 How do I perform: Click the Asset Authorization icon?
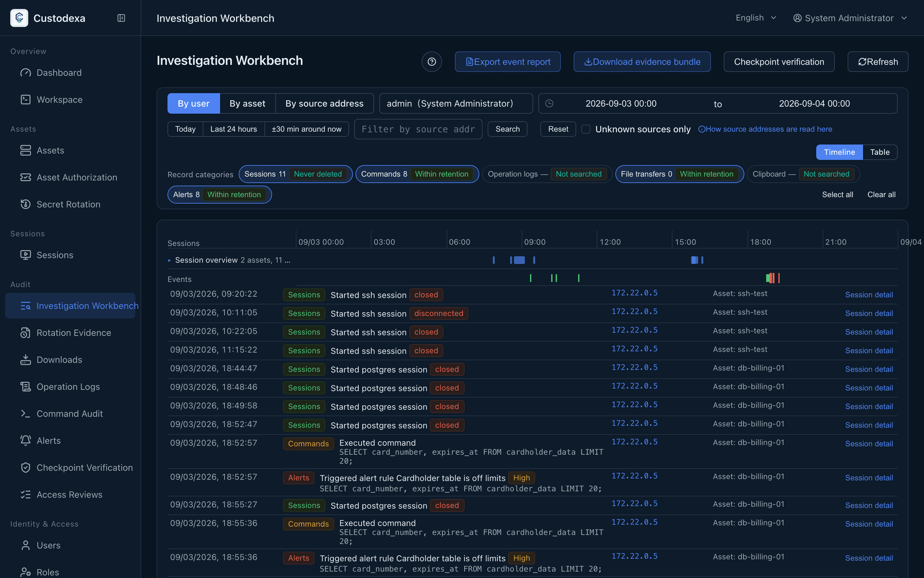pos(25,177)
